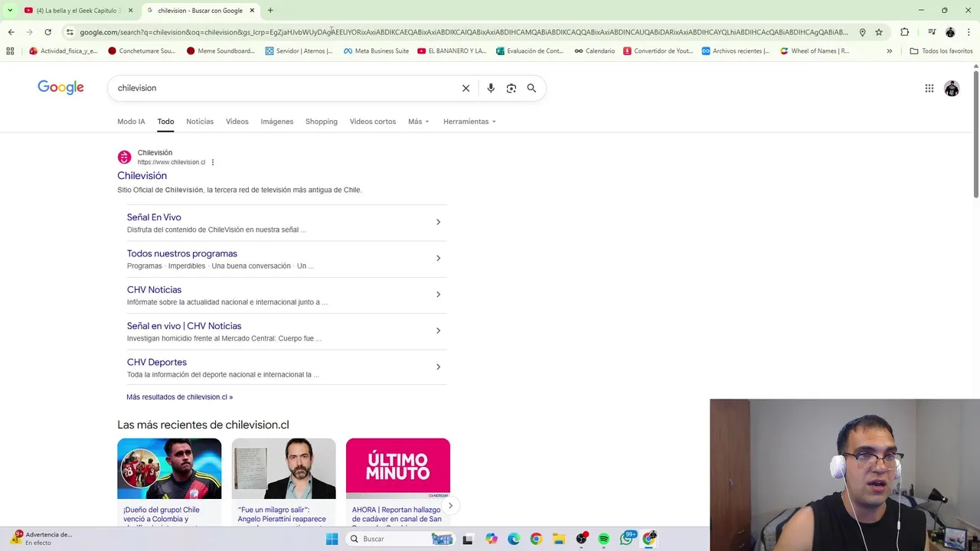980x551 pixels.
Task: Open the tab search dropdown arrow
Action: click(x=10, y=11)
